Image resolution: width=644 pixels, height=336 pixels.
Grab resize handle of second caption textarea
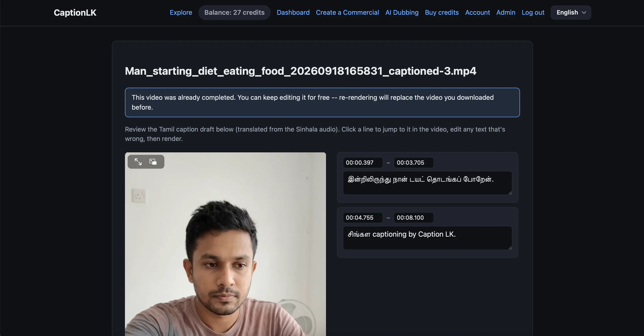tap(510, 248)
